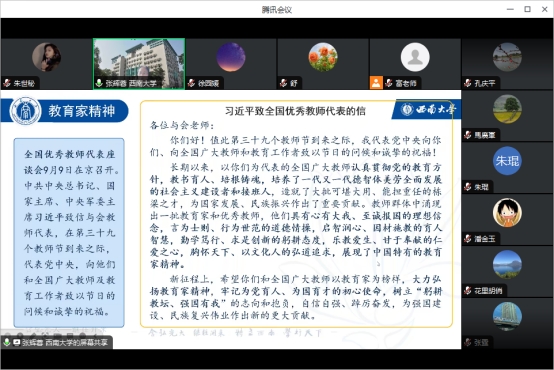Click the muted mic icon beside 潘金玉

click(468, 239)
